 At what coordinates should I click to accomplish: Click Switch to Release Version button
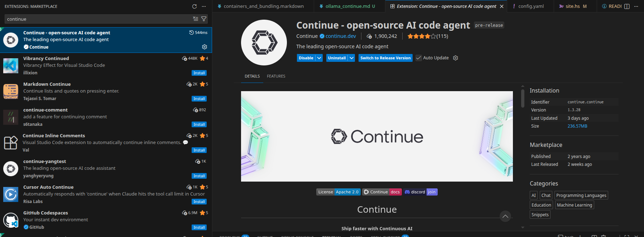(x=385, y=58)
